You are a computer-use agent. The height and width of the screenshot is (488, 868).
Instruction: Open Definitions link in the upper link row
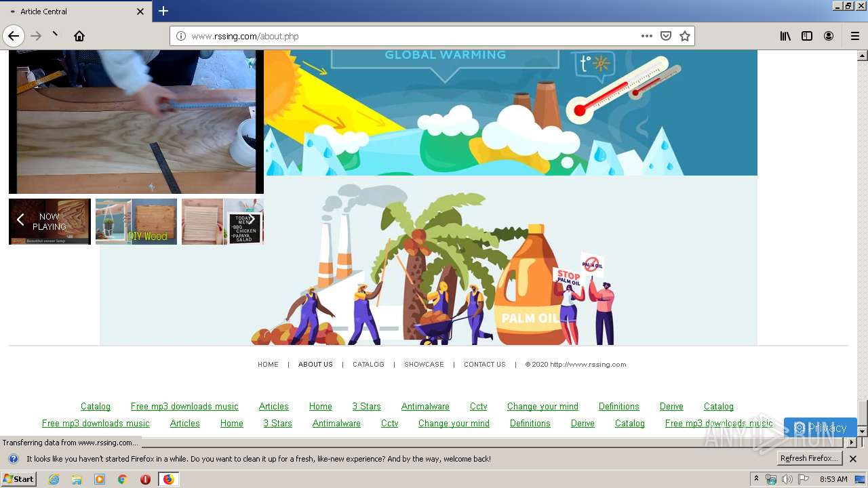coord(619,407)
